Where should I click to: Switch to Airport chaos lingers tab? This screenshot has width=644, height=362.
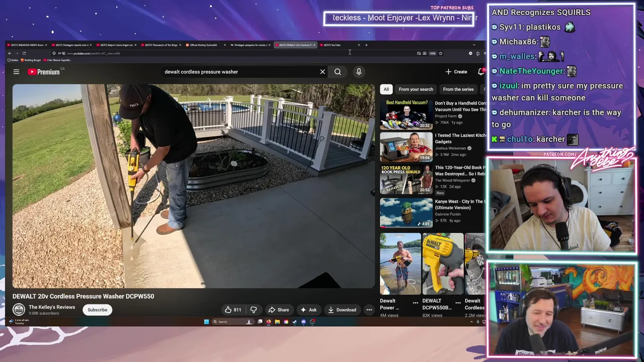coord(115,45)
